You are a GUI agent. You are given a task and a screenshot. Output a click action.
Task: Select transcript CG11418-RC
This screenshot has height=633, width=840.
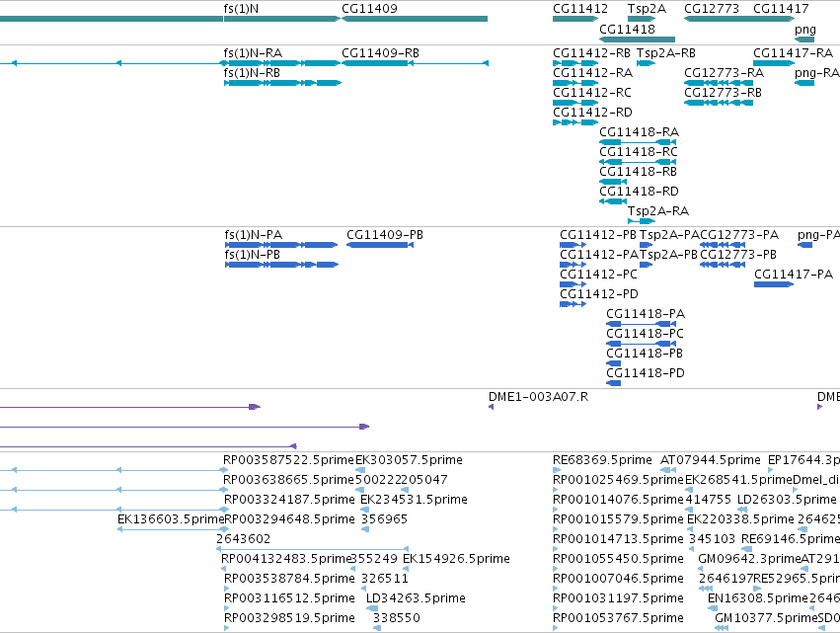(638, 162)
